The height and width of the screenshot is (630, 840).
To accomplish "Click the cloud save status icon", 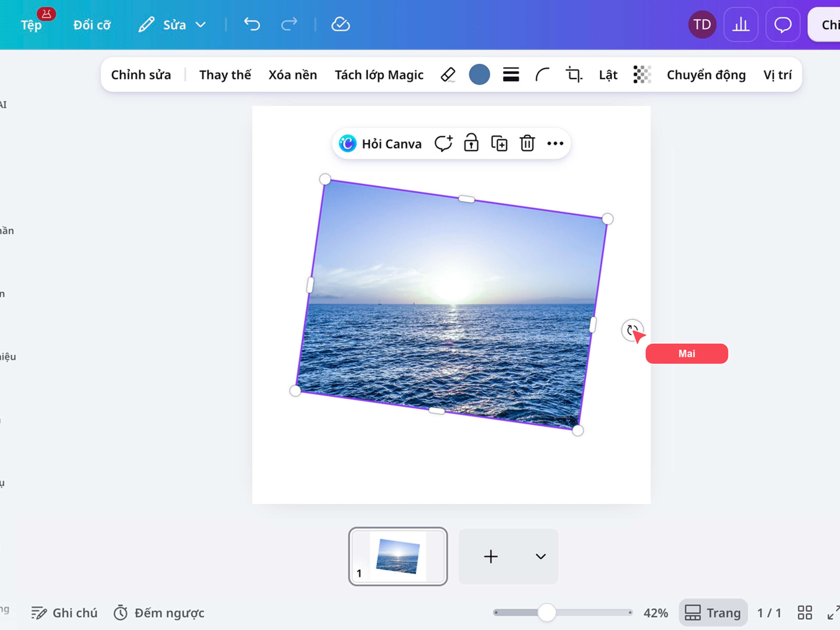I will tap(340, 25).
